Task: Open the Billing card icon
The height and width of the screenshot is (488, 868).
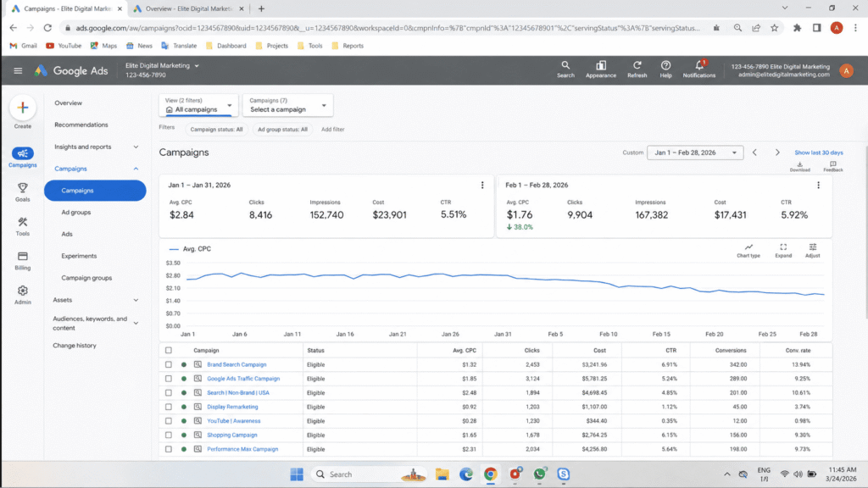Action: [x=23, y=256]
